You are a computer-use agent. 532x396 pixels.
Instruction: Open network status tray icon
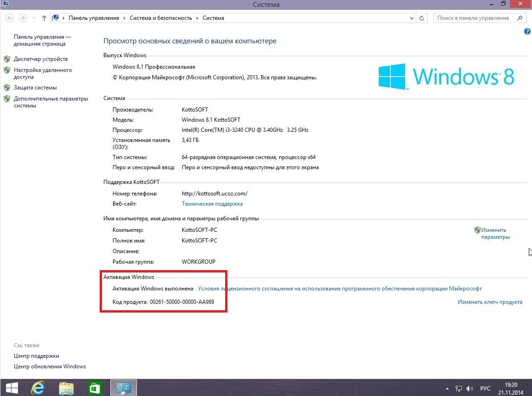tap(459, 389)
